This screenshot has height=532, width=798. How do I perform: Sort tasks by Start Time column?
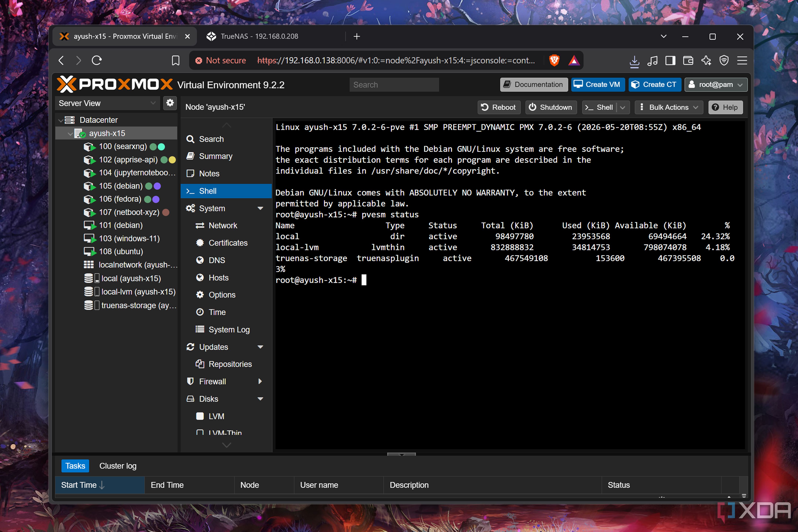click(100, 485)
